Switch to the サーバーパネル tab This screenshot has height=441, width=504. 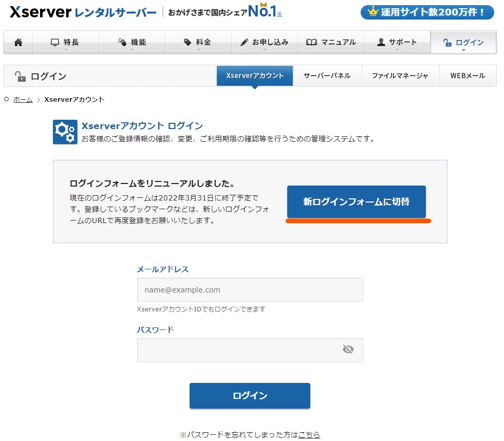point(327,76)
